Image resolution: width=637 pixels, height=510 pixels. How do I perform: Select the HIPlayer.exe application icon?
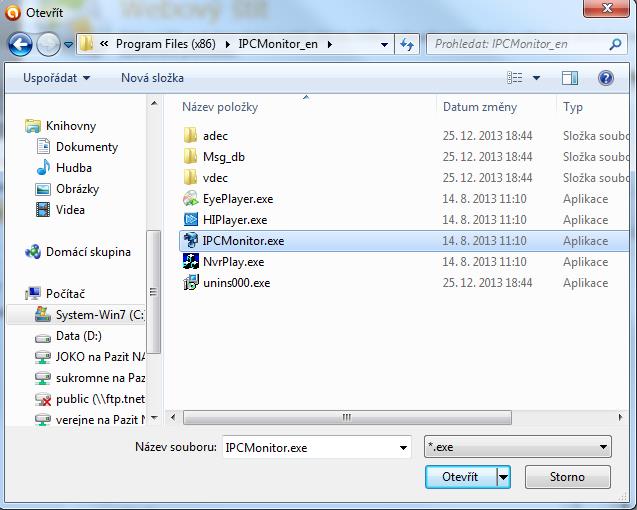coord(191,219)
